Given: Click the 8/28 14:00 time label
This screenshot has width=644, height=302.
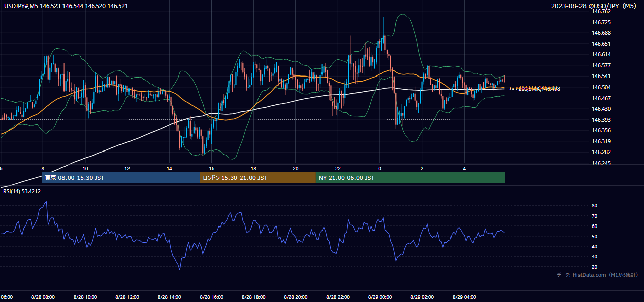Looking at the screenshot, I should click(169, 297).
